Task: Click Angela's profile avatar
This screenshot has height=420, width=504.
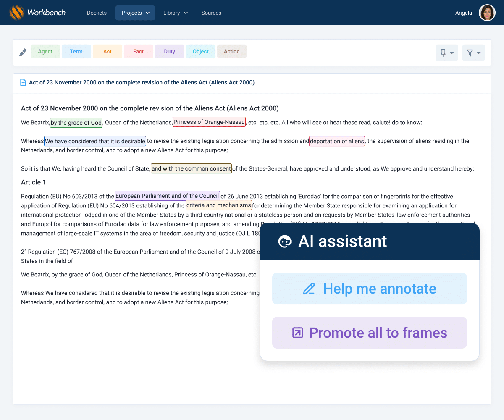Action: coord(487,13)
